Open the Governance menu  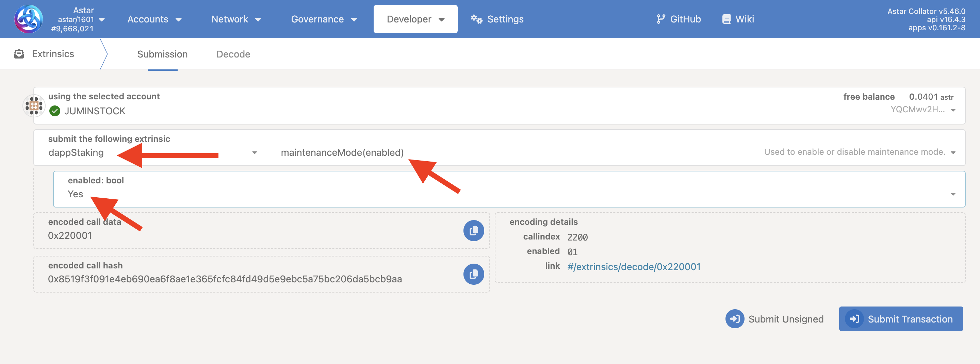(x=324, y=19)
